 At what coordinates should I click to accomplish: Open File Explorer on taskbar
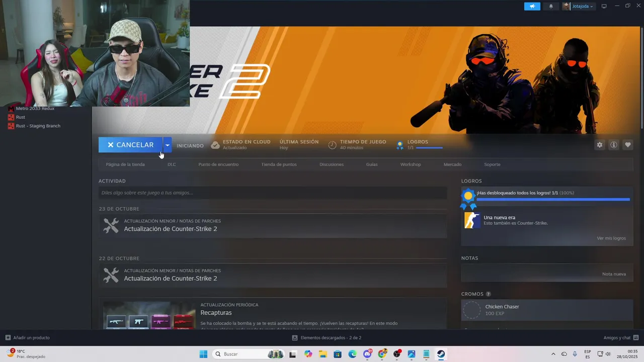(x=323, y=354)
